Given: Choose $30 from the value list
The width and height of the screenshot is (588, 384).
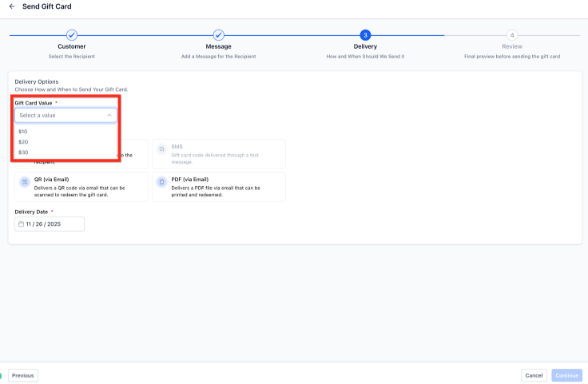Looking at the screenshot, I should tap(23, 152).
